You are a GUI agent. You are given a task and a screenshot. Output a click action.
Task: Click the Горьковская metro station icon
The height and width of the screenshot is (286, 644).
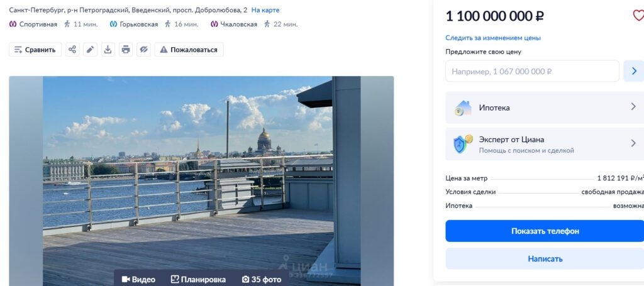pos(113,25)
